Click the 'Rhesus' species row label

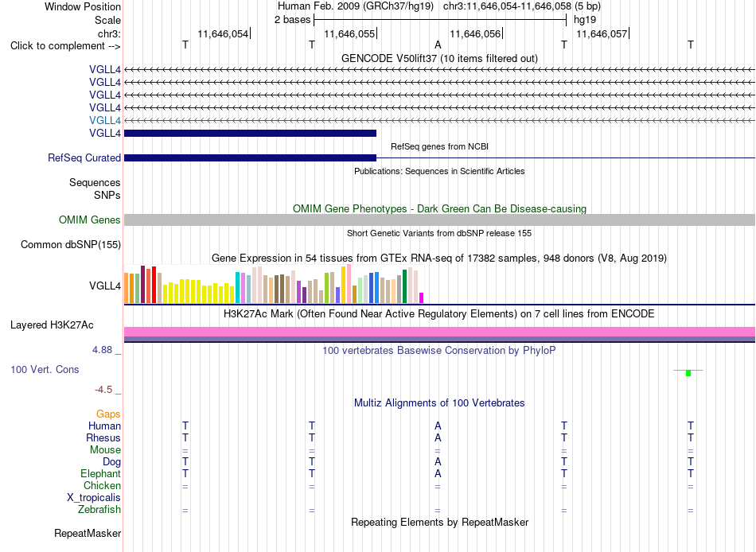point(103,437)
